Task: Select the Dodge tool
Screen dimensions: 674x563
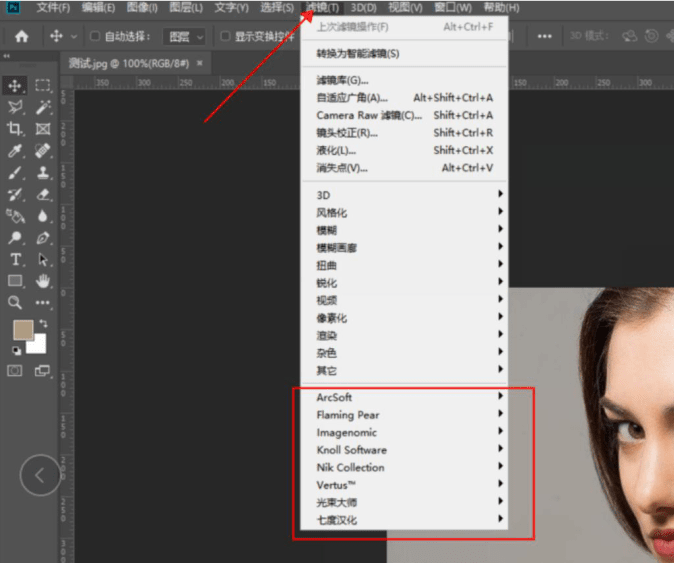Action: pyautogui.click(x=15, y=237)
